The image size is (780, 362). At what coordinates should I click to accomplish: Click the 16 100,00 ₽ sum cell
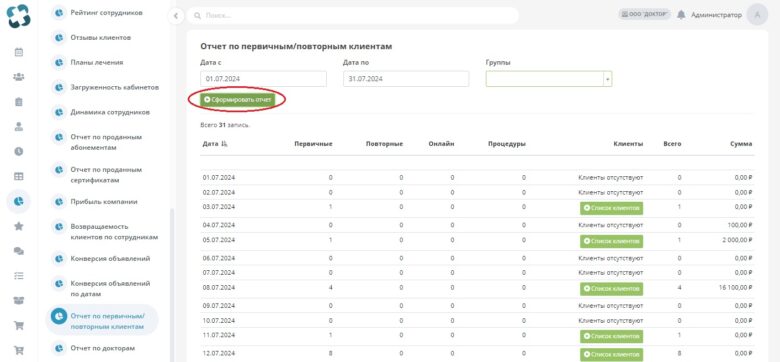(735, 287)
